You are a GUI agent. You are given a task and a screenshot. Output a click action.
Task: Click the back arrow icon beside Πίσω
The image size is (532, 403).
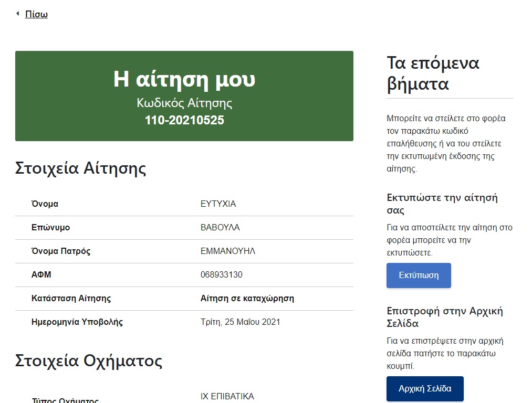18,14
